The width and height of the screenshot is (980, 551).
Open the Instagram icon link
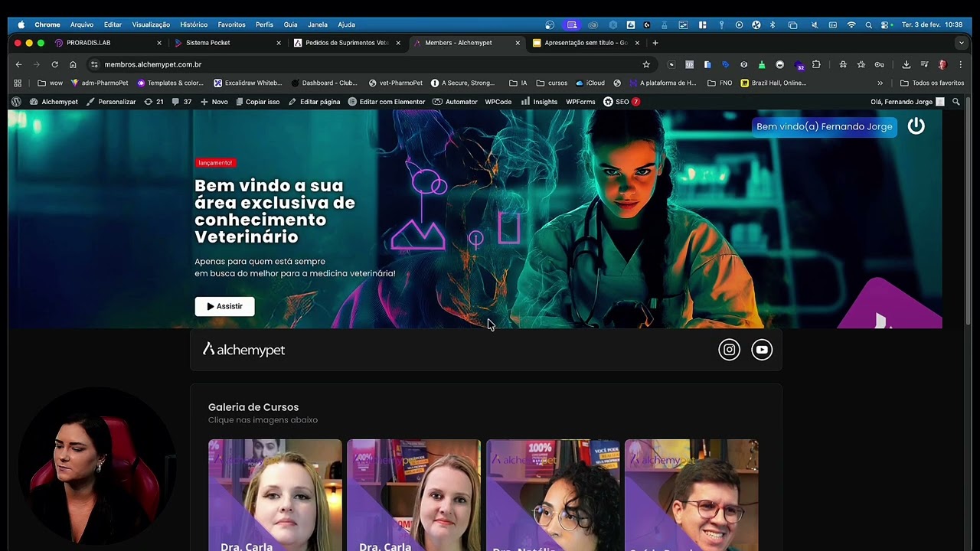pyautogui.click(x=729, y=350)
